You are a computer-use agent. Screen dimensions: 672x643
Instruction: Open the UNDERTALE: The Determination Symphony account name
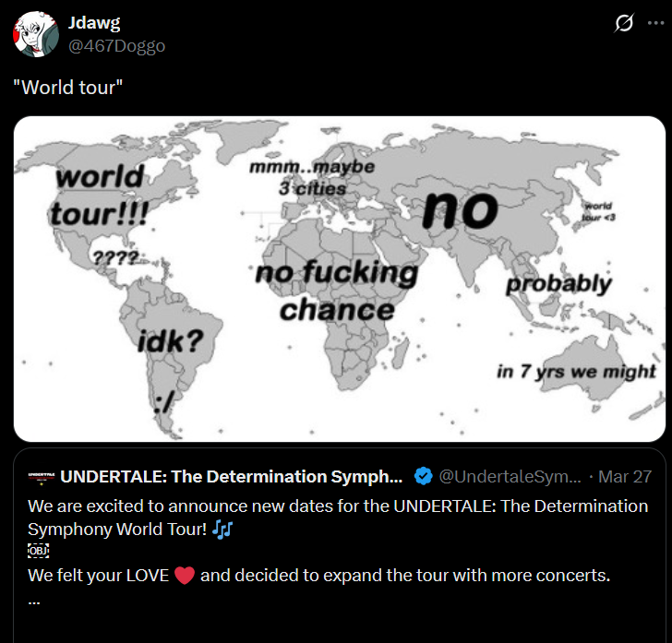(232, 477)
